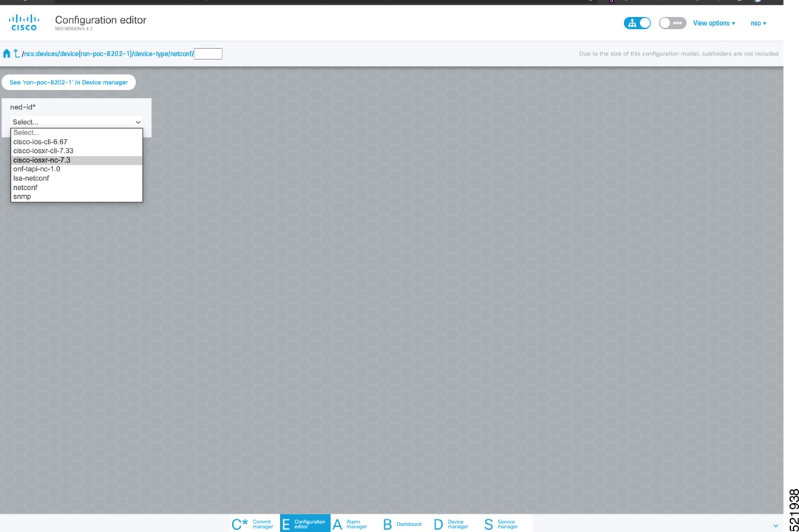
Task: Select cisco-iosxr-nc-7.3 option
Action: click(76, 160)
